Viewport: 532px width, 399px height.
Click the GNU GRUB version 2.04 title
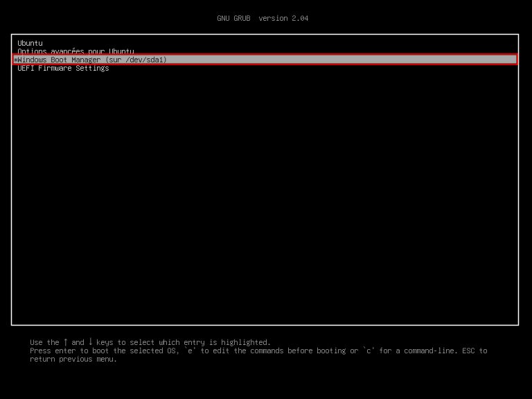(263, 18)
